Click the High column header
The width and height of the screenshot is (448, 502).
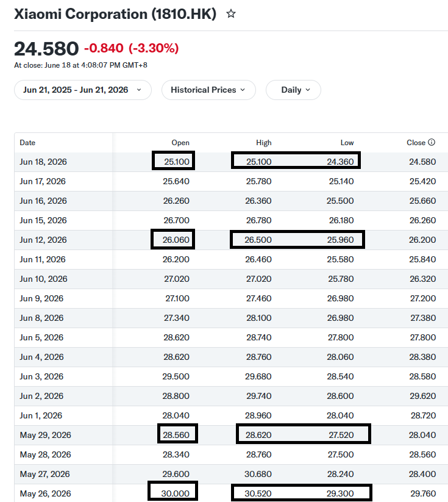tap(264, 143)
